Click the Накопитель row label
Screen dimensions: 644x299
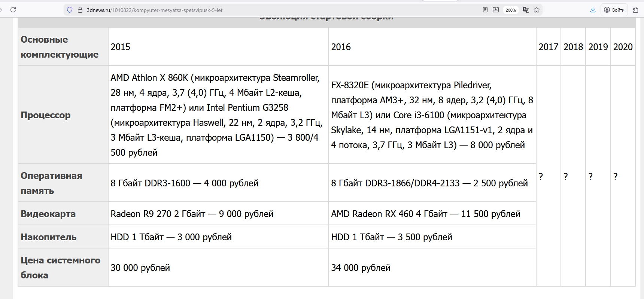tap(63, 237)
